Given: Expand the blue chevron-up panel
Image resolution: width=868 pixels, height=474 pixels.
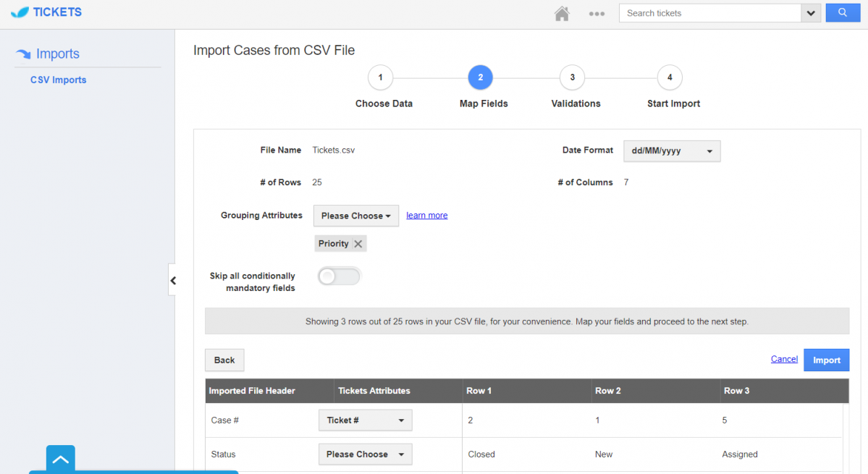Looking at the screenshot, I should (x=61, y=459).
